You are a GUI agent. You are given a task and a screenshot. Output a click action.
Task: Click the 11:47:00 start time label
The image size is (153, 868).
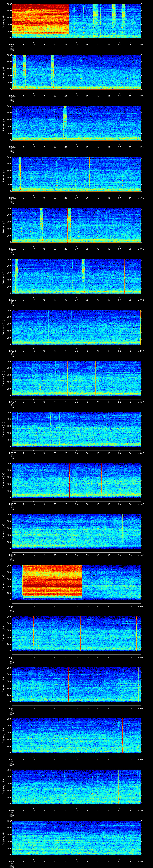tap(12, 862)
